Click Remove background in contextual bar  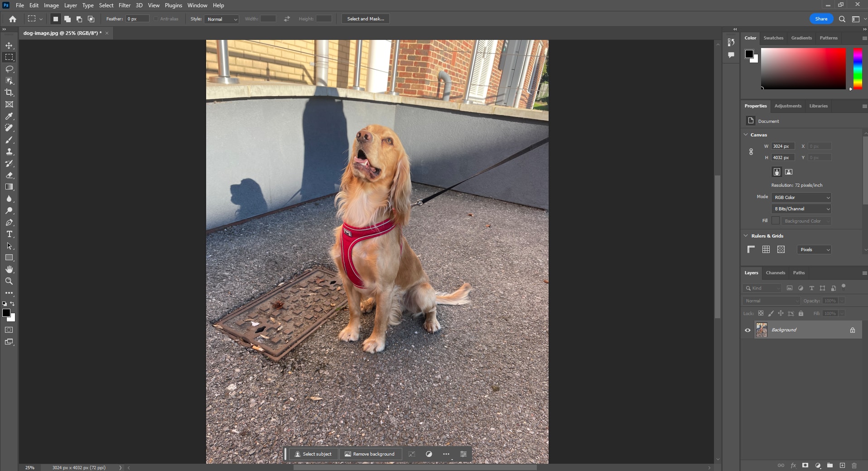pyautogui.click(x=370, y=454)
